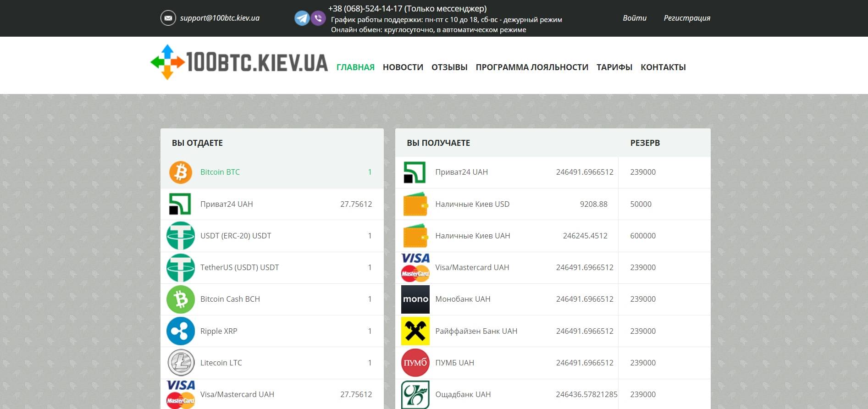Click reserve value 50000
The width and height of the screenshot is (868, 409).
point(641,204)
